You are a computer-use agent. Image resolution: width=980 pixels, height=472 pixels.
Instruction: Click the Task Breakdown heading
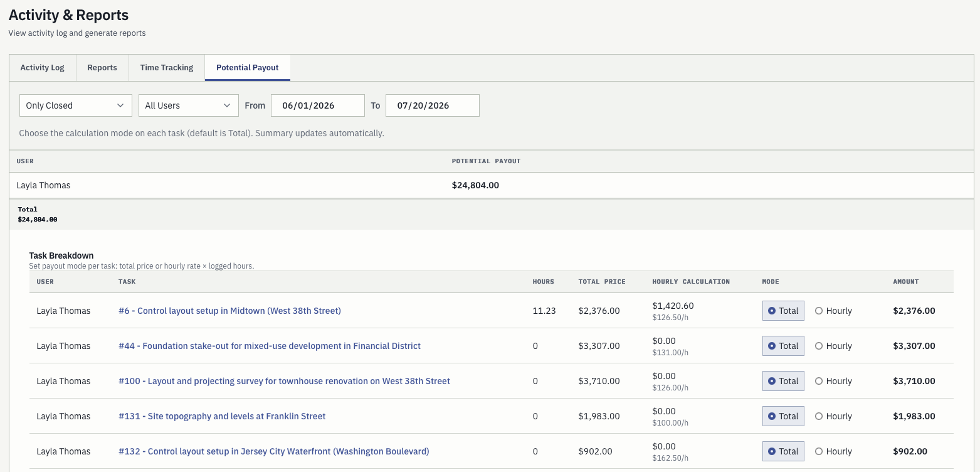point(61,255)
